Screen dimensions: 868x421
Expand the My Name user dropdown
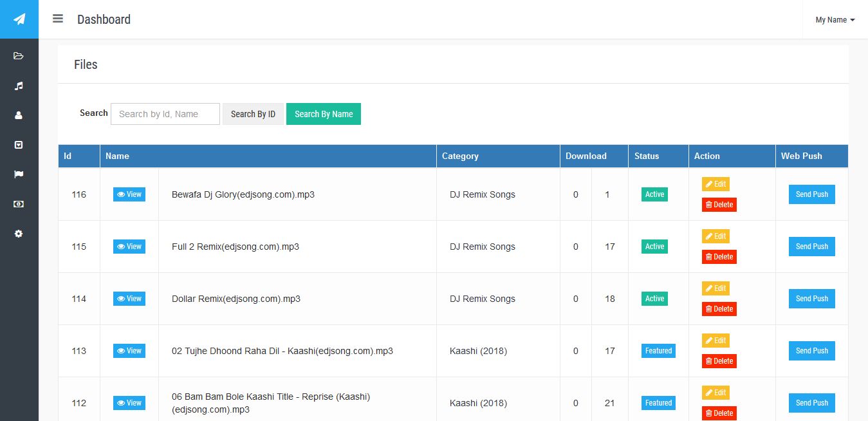pos(835,20)
